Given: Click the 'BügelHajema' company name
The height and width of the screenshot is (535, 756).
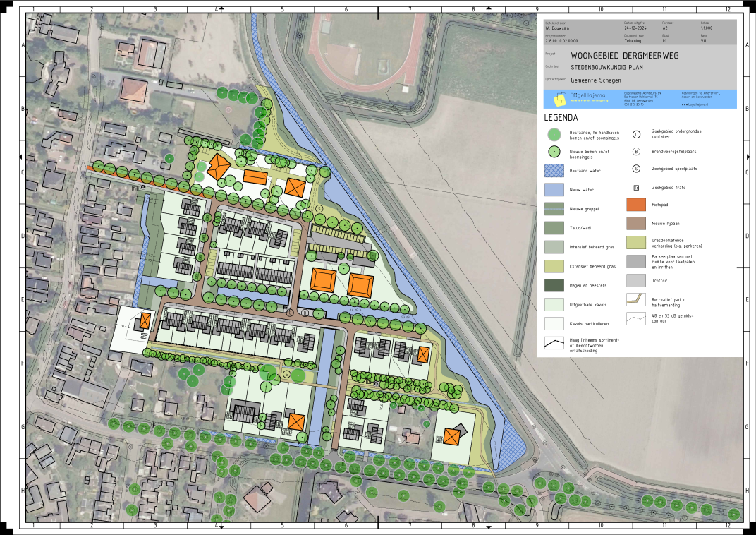Looking at the screenshot, I should point(587,95).
